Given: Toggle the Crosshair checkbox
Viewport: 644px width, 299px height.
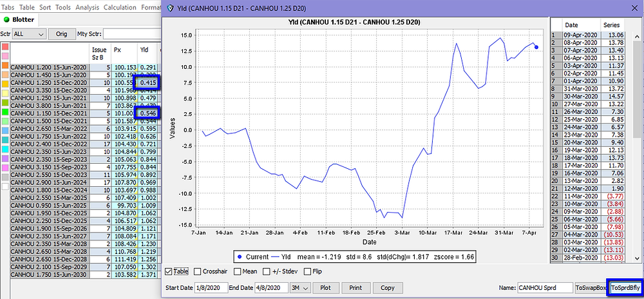Looking at the screenshot, I should coord(197,271).
